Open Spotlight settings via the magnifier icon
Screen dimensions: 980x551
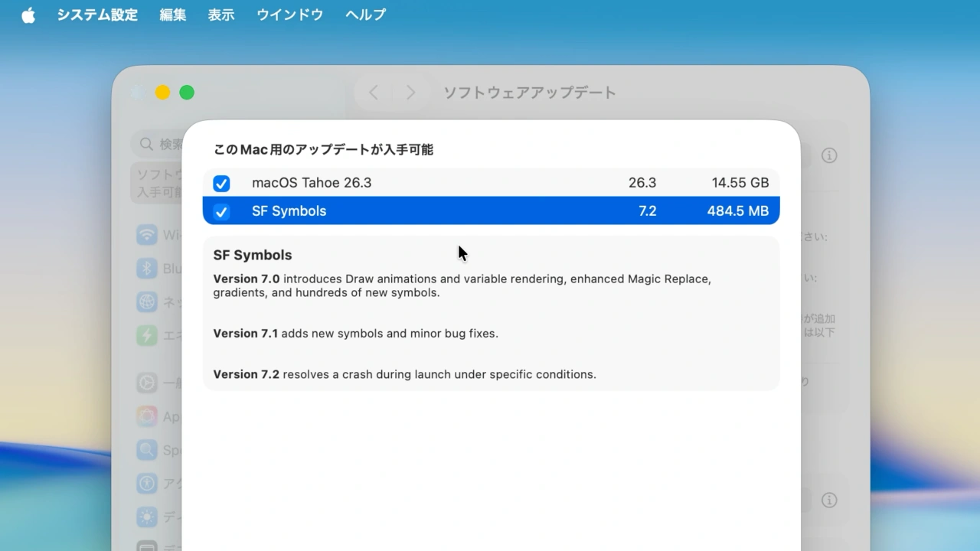(x=148, y=450)
